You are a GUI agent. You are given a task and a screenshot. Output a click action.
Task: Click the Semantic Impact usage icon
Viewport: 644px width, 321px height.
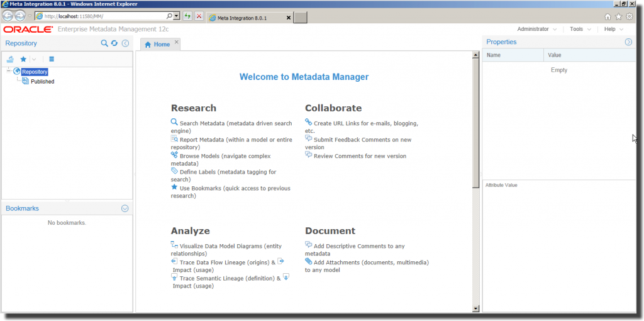(286, 277)
